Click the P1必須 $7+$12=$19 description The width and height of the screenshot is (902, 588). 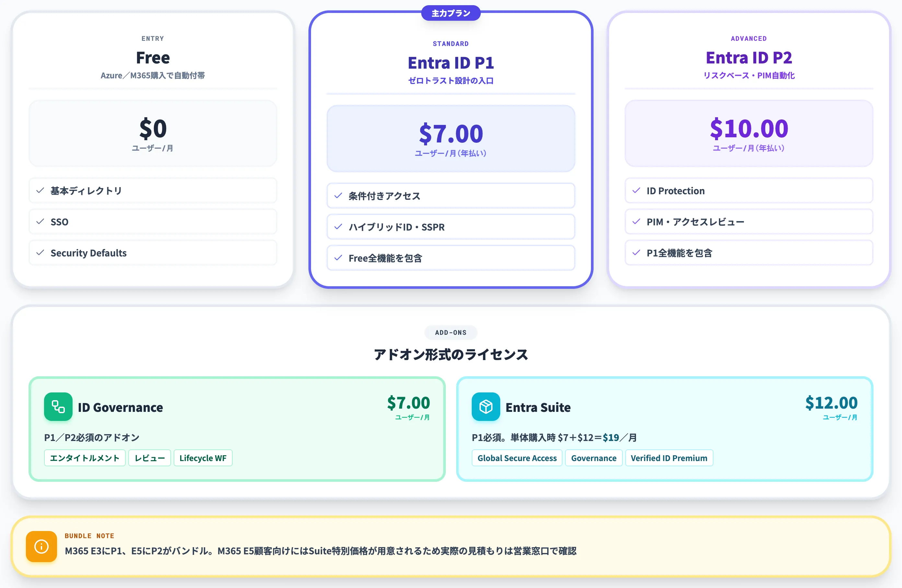click(x=554, y=437)
